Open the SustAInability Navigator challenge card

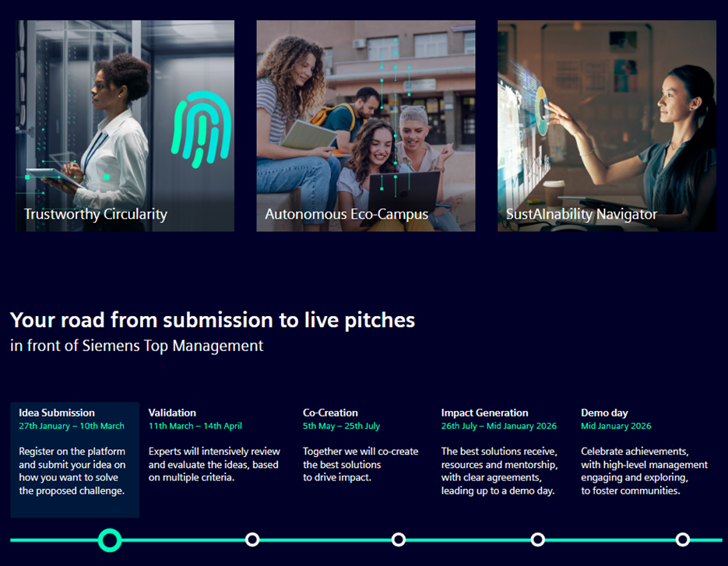point(607,125)
